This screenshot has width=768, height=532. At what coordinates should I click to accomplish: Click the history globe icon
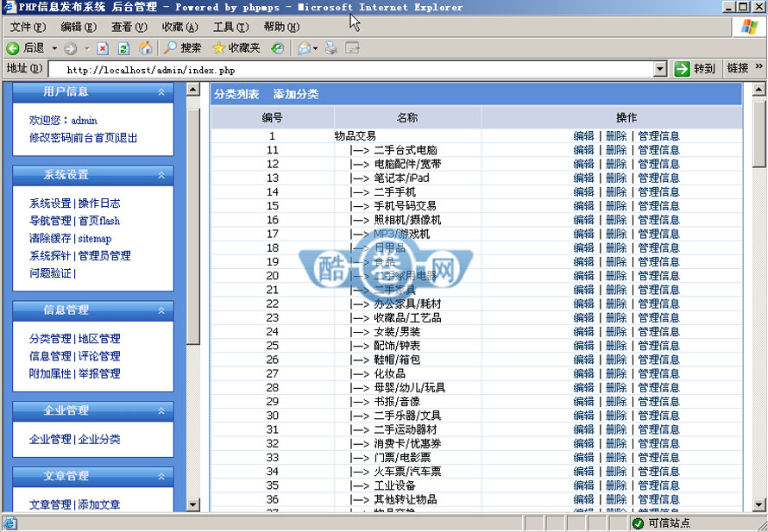277,48
